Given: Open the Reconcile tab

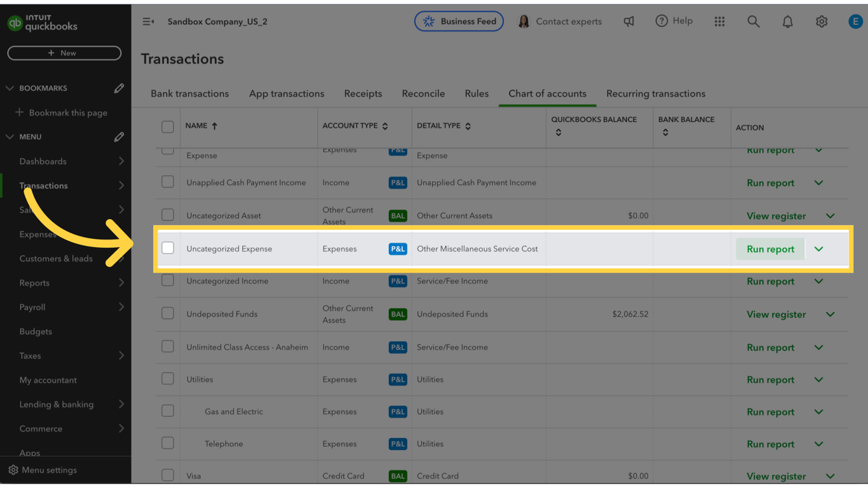Looking at the screenshot, I should coord(423,93).
